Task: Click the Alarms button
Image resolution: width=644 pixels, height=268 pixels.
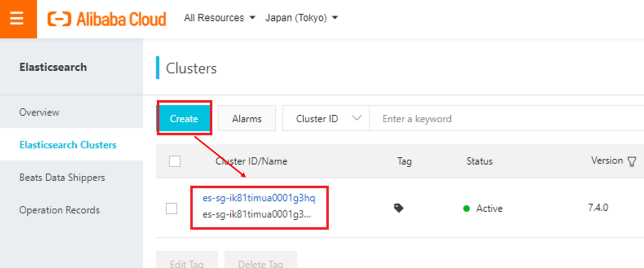Action: [x=247, y=118]
